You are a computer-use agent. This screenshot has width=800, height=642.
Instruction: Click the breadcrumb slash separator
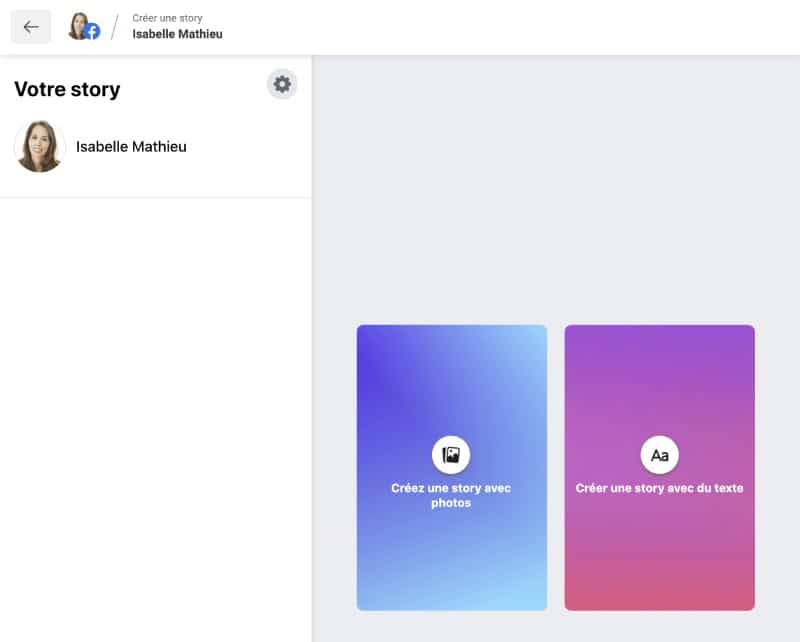pyautogui.click(x=115, y=27)
